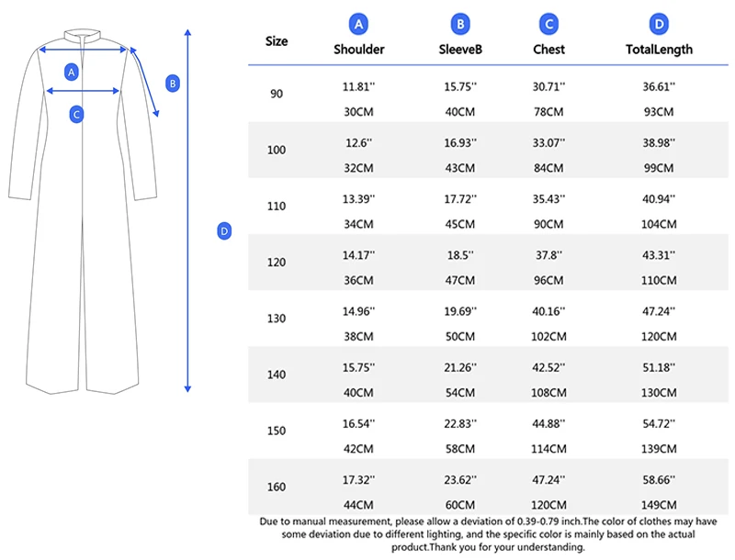Click the B marker beside the sleeve
Image resolution: width=735 pixels, height=560 pixels.
[x=173, y=84]
